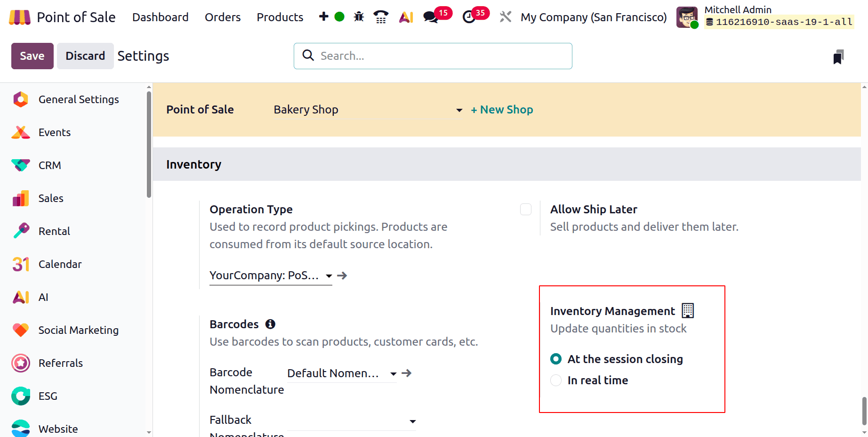Click the Save button

32,56
